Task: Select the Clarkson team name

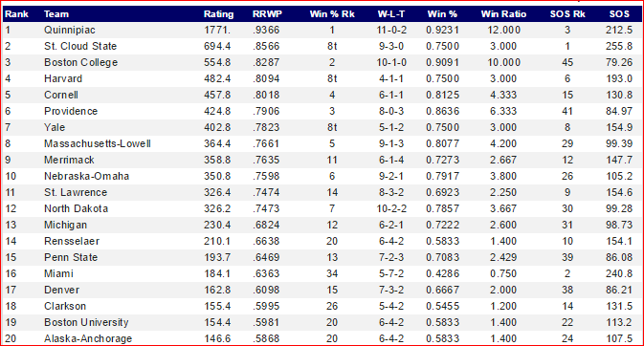Action: coord(65,306)
